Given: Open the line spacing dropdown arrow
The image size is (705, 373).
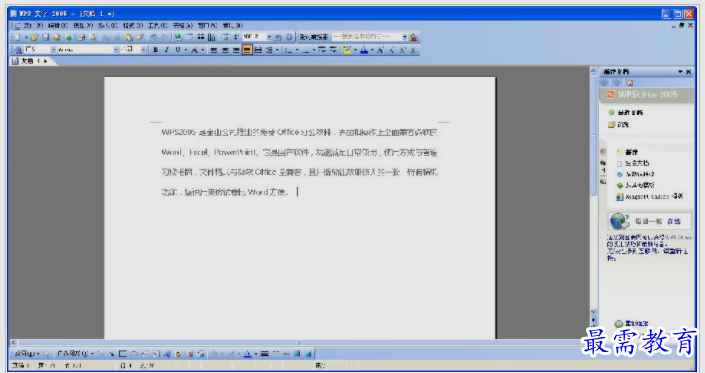Looking at the screenshot, I should pyautogui.click(x=277, y=50).
